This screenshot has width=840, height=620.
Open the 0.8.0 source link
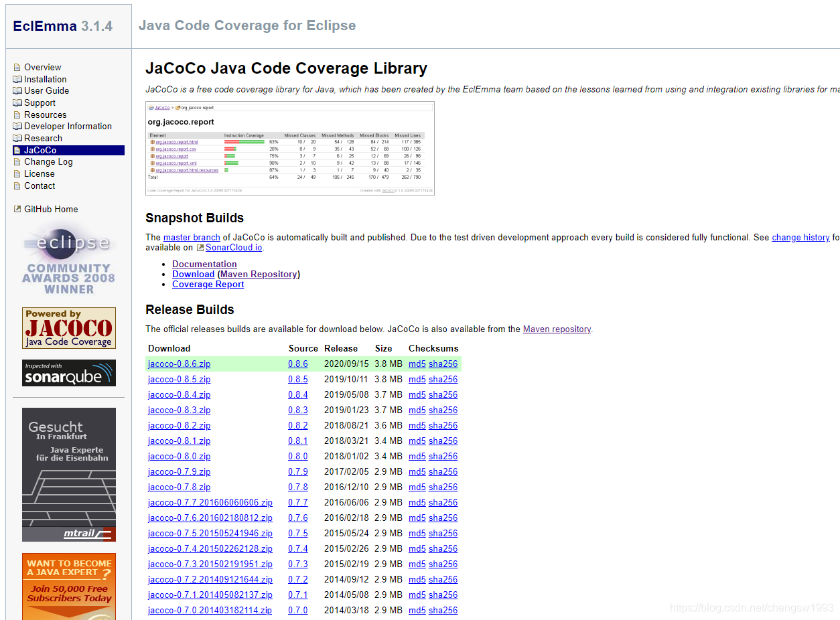[298, 456]
